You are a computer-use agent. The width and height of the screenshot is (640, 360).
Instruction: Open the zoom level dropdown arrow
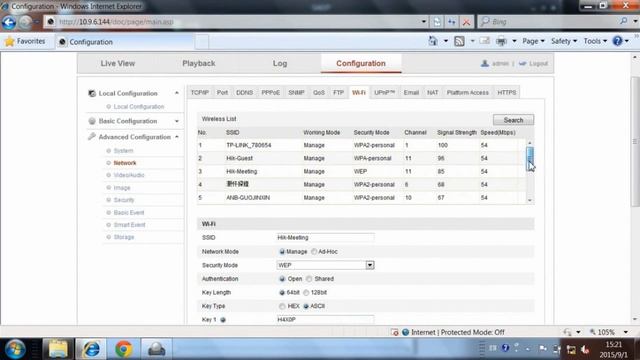626,332
